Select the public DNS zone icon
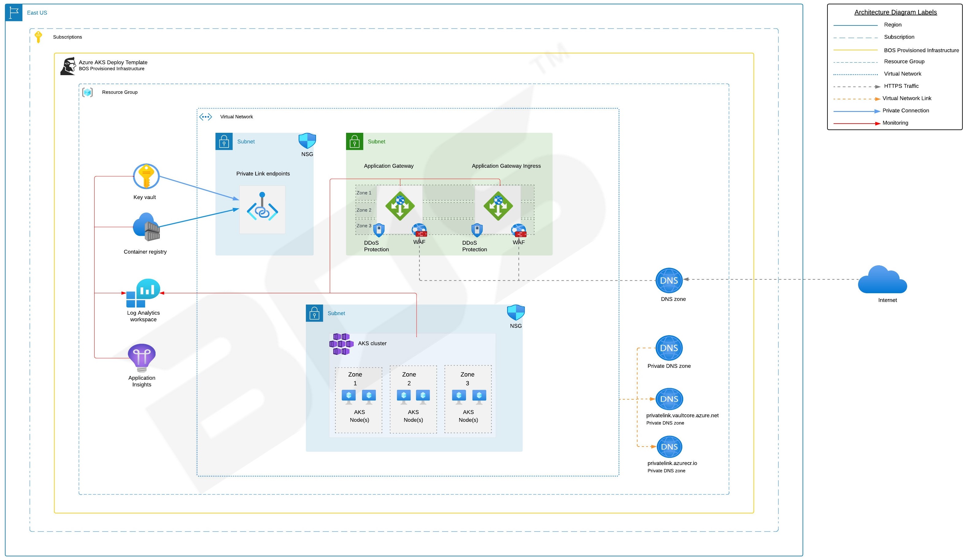 coord(669,280)
